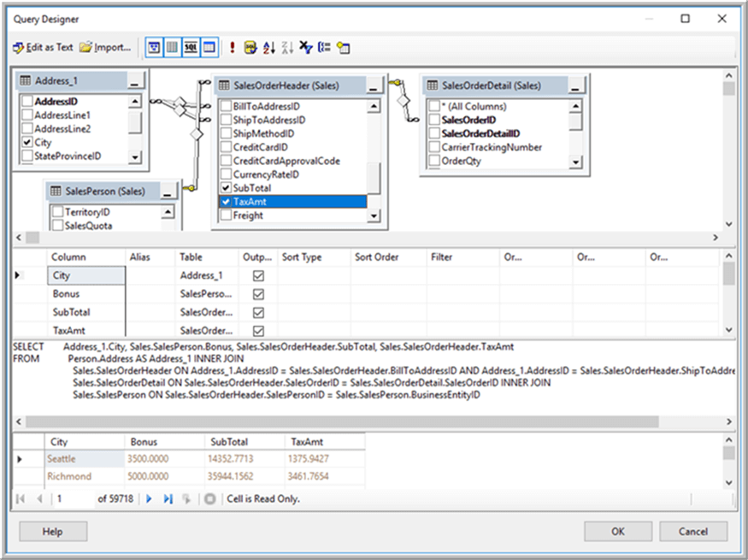The width and height of the screenshot is (748, 560).
Task: Click the record number input field
Action: click(x=74, y=499)
